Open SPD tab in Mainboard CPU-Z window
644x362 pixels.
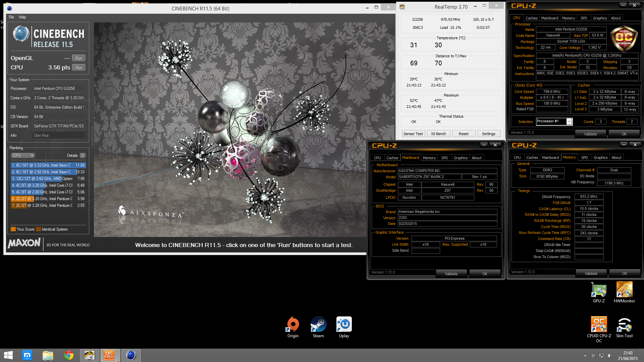click(x=444, y=158)
